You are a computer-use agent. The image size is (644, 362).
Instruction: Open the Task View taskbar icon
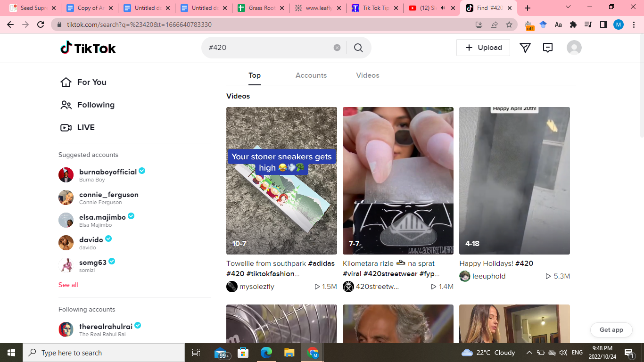pos(196,353)
